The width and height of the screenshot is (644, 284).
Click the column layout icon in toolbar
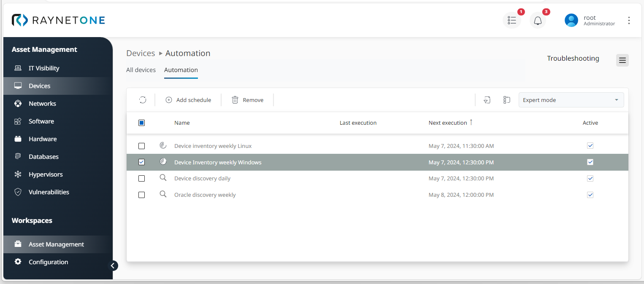pos(507,100)
